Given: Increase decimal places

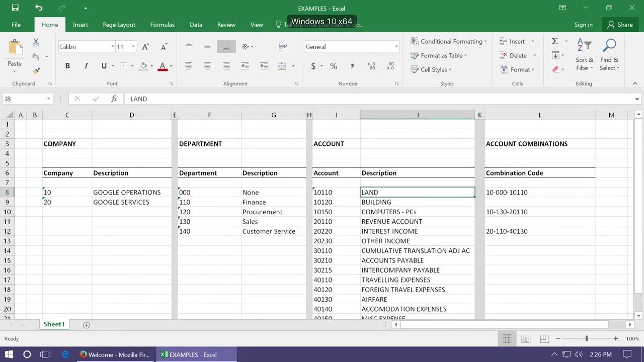Looking at the screenshot, I should pyautogui.click(x=371, y=66).
